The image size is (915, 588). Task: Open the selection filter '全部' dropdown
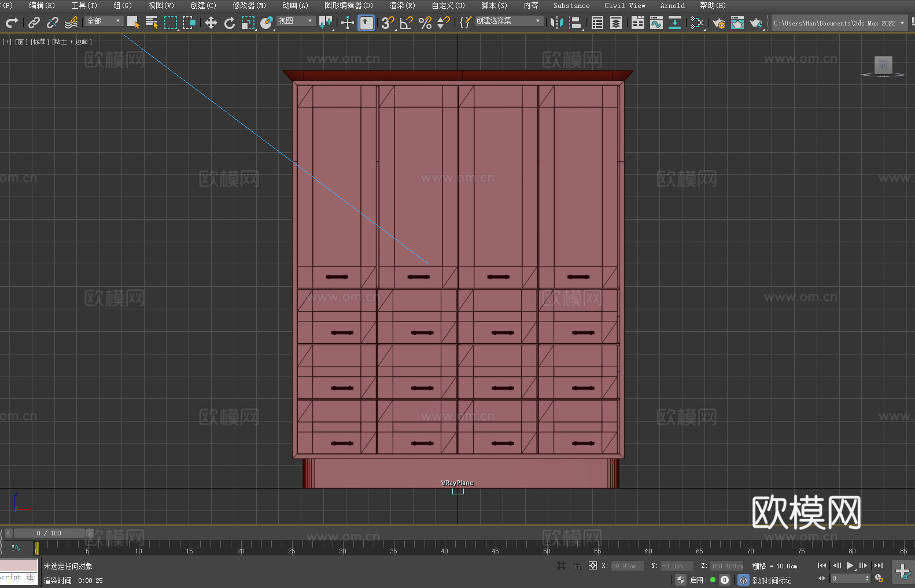pyautogui.click(x=104, y=21)
